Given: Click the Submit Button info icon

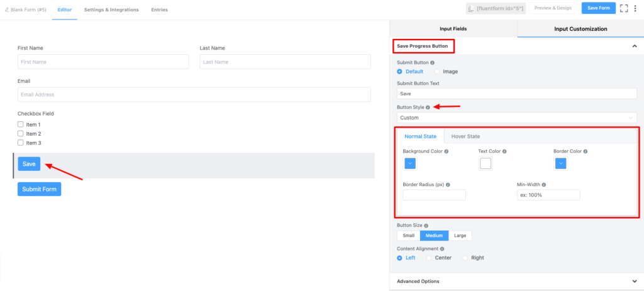Looking at the screenshot, I should pos(432,63).
